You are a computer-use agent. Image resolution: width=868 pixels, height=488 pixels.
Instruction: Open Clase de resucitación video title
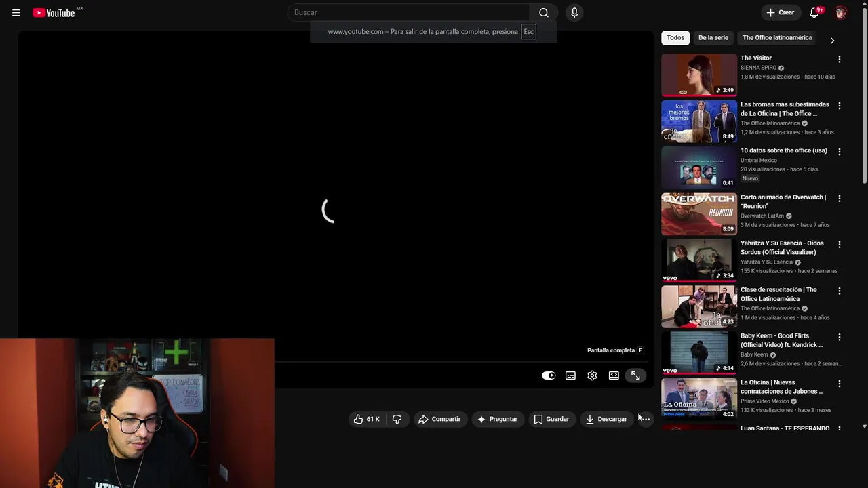pos(778,294)
